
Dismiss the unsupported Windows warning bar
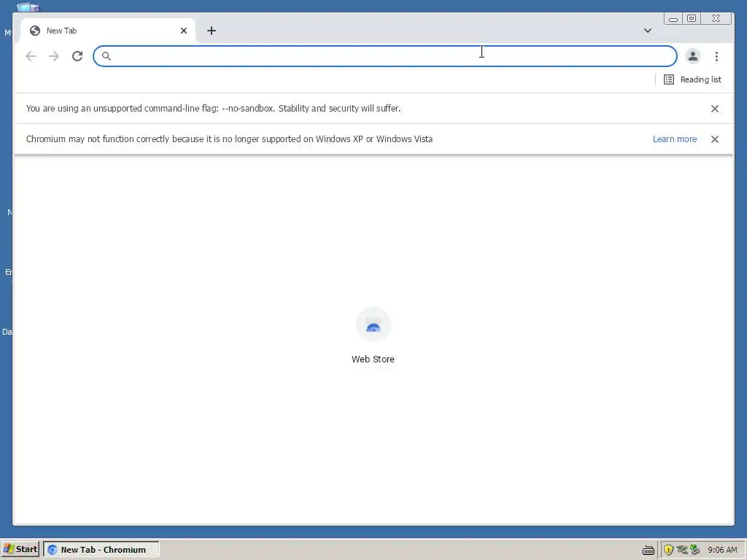coord(715,139)
